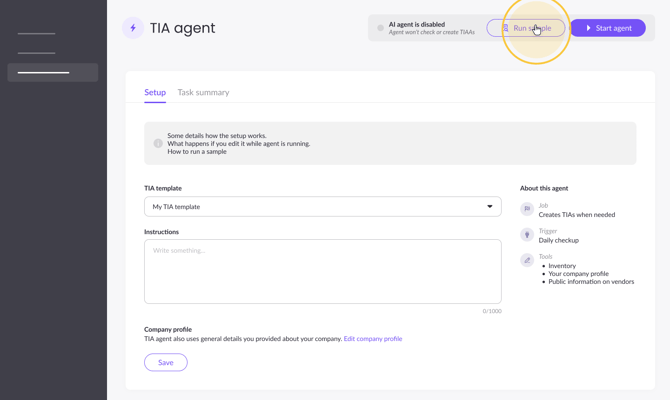Switch to the Setup tab
This screenshot has height=400, width=670.
155,92
